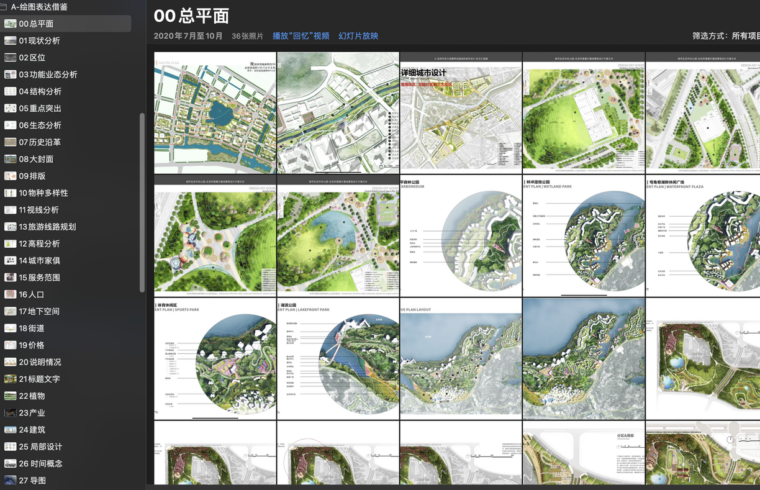Open the LAKEFRONT PARK circular plan thumbnail

[338, 359]
